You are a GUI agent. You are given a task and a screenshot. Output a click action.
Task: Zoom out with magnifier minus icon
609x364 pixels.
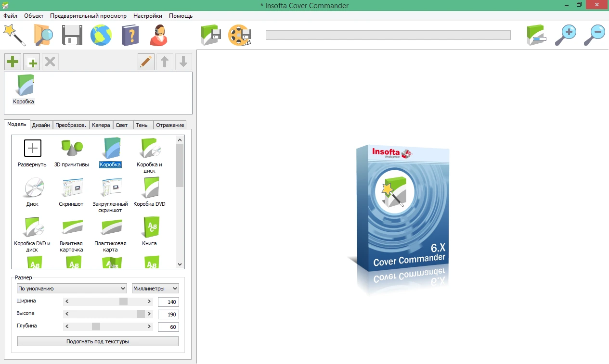[595, 35]
